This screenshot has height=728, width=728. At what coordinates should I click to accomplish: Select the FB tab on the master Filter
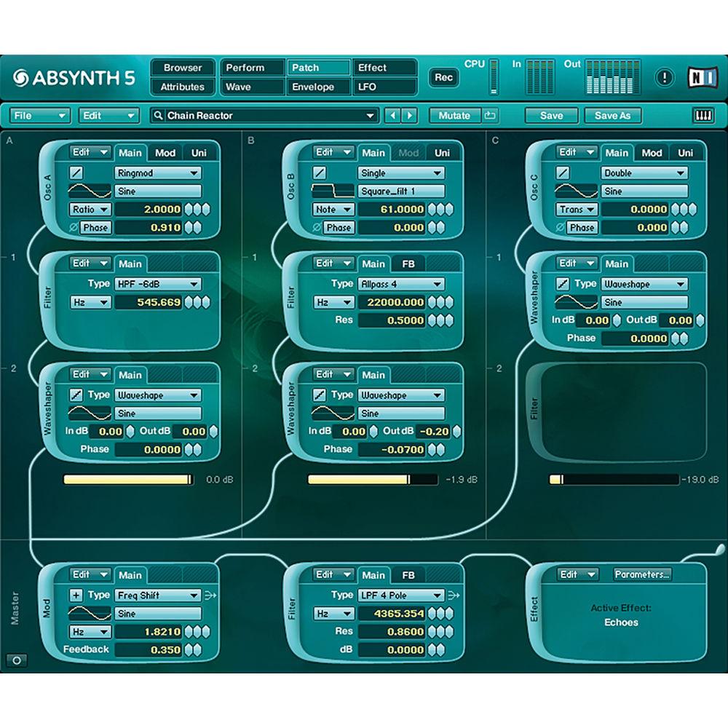click(x=408, y=574)
